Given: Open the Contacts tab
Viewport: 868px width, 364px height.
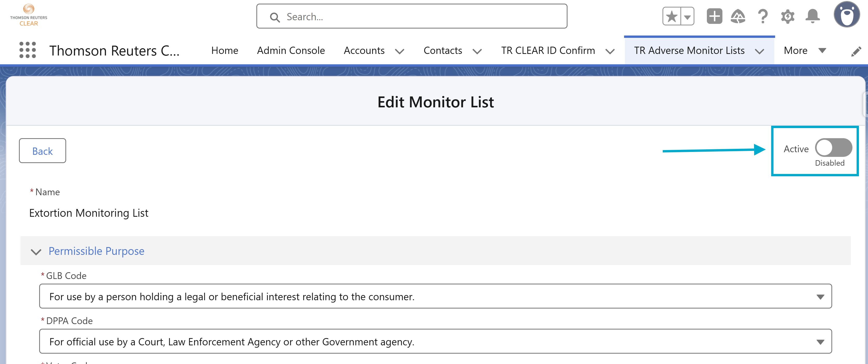Looking at the screenshot, I should click(x=443, y=51).
